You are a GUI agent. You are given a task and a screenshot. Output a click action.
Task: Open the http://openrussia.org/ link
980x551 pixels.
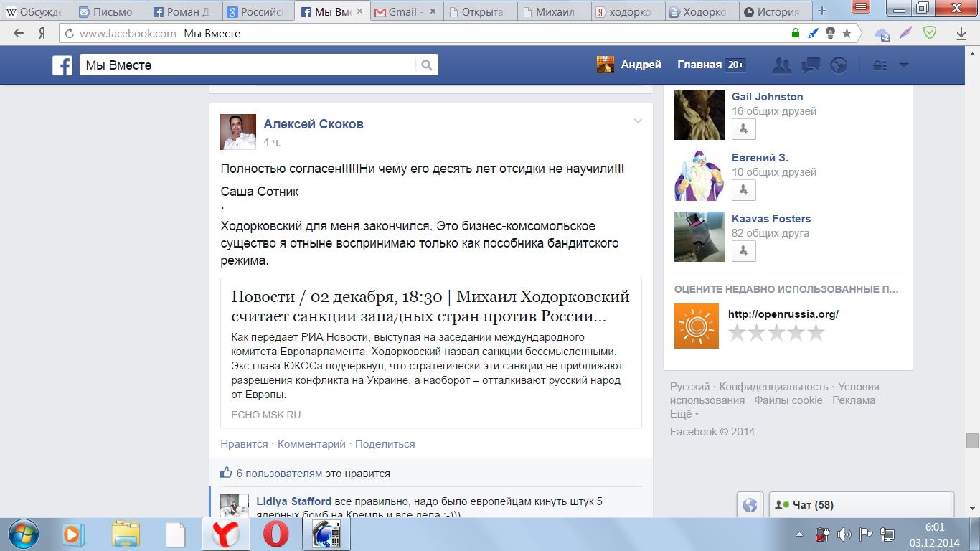[x=783, y=314]
